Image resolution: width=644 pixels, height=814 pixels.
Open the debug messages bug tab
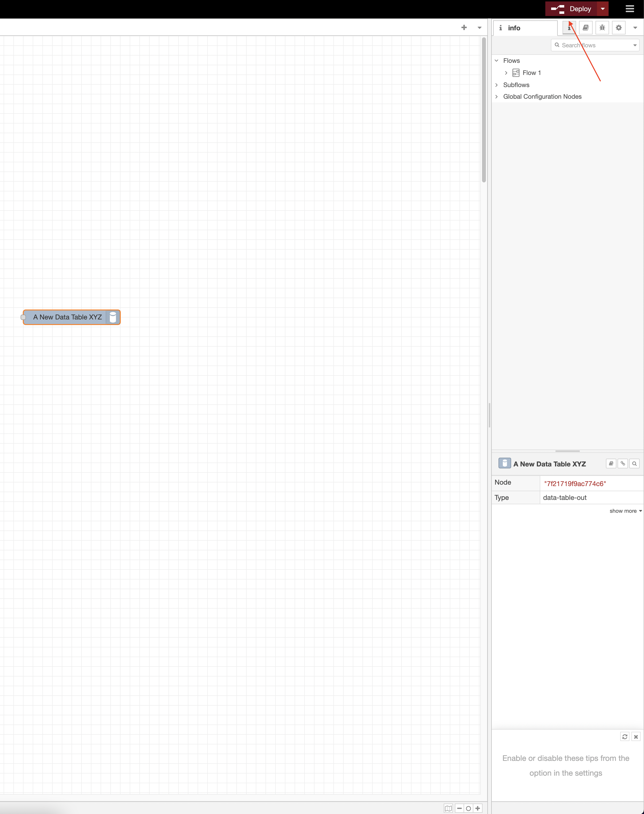point(602,28)
